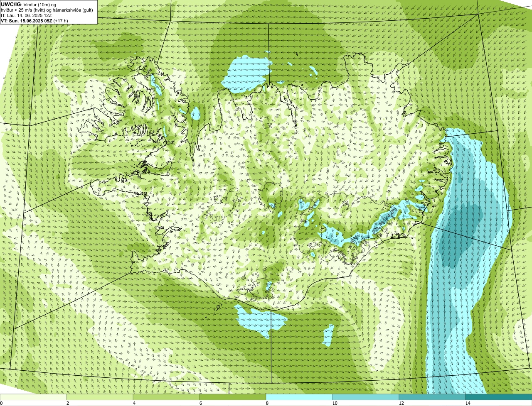Click the above 14 m/s dark teal swatch
The height and width of the screenshot is (406, 532).
[x=499, y=397]
